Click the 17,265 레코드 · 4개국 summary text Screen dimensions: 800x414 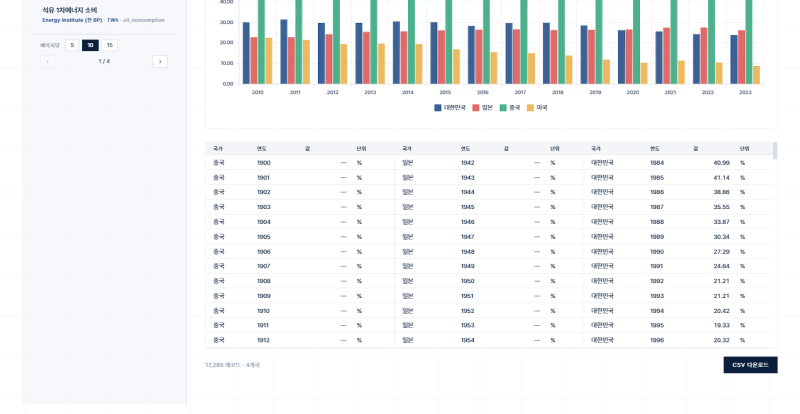[233, 365]
